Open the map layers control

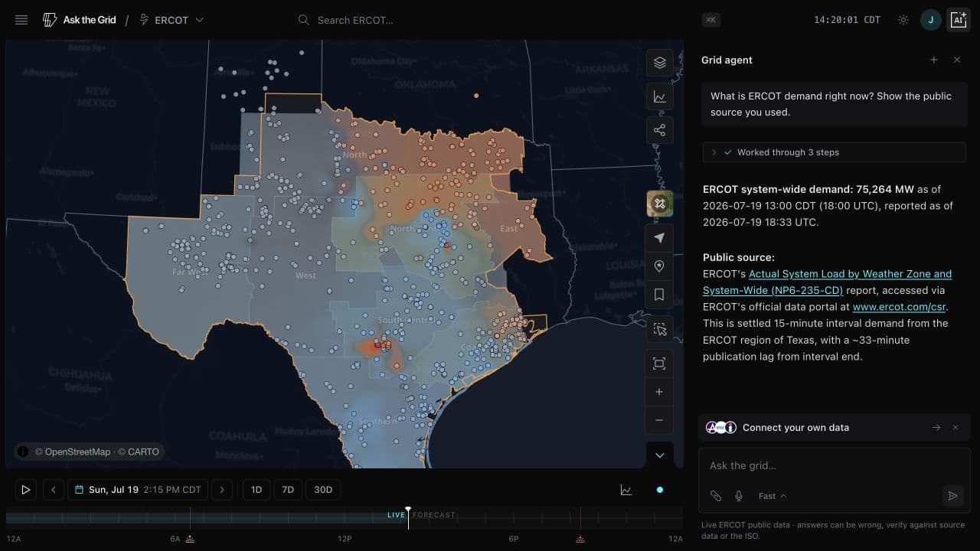point(659,63)
